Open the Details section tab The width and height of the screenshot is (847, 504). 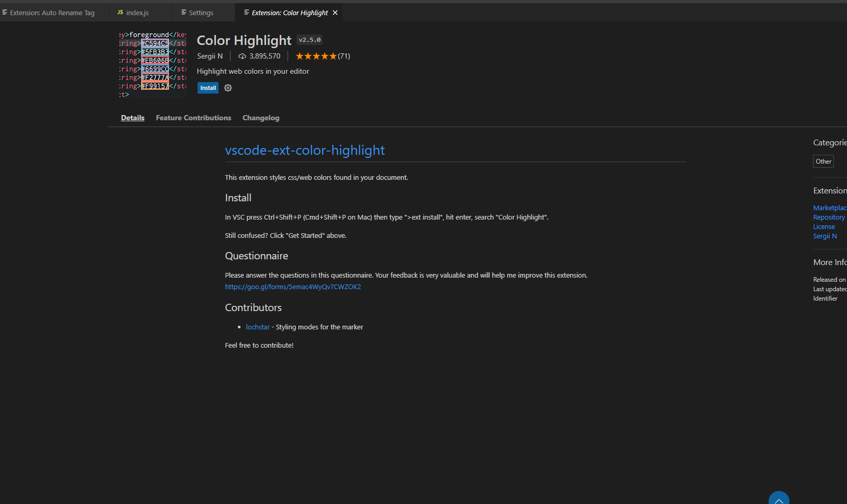tap(133, 118)
